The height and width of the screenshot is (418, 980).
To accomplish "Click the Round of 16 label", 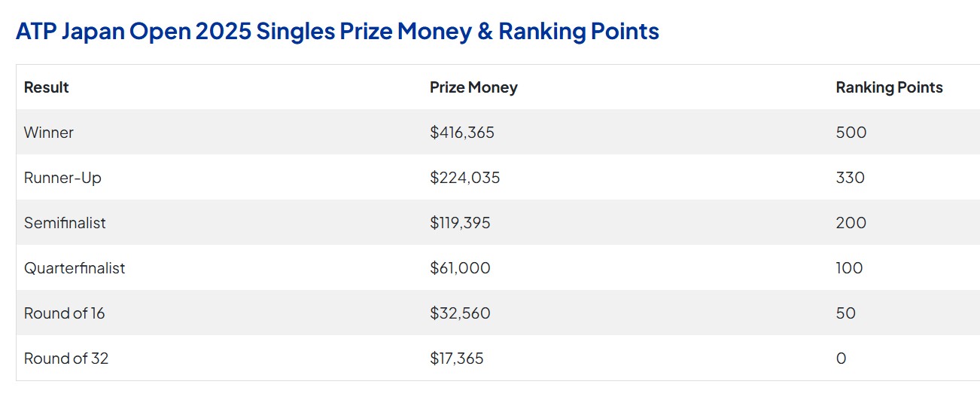I will pos(65,313).
